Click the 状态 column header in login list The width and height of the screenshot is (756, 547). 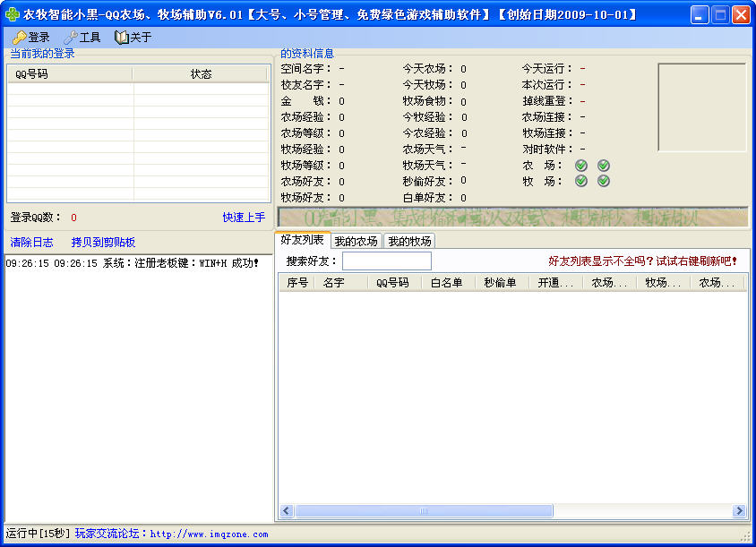tap(201, 74)
